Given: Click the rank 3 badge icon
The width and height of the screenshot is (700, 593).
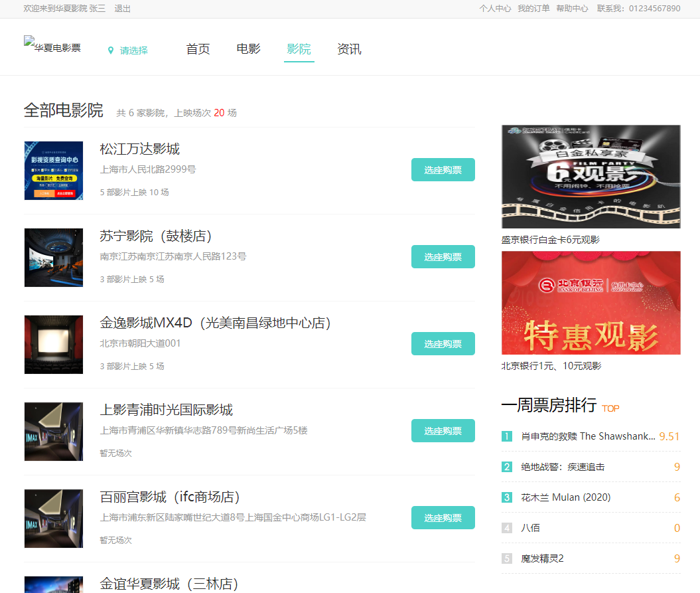Looking at the screenshot, I should pos(507,497).
